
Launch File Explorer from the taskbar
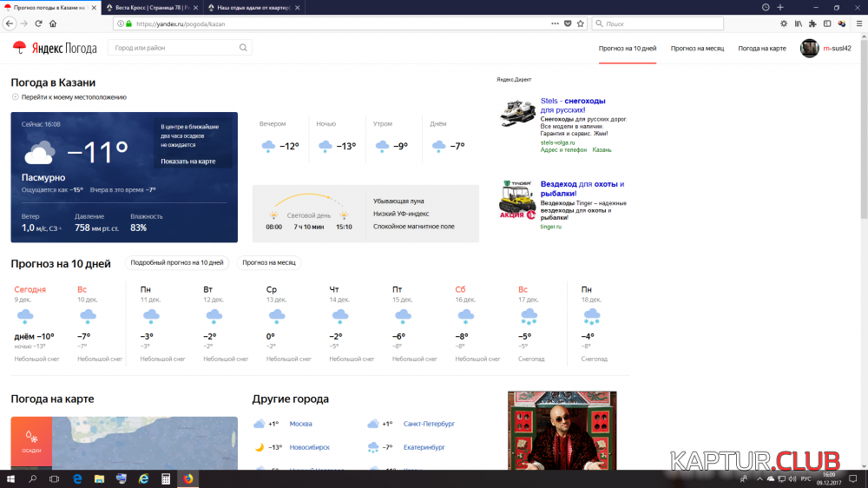click(99, 479)
